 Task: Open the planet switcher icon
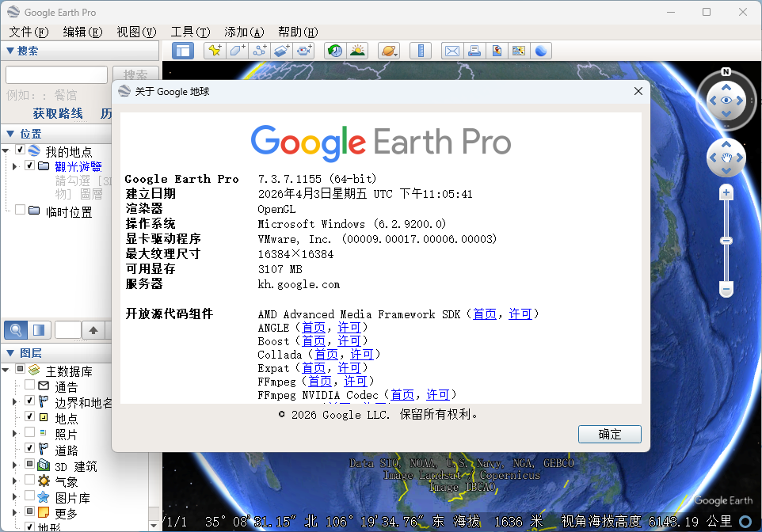(x=389, y=51)
